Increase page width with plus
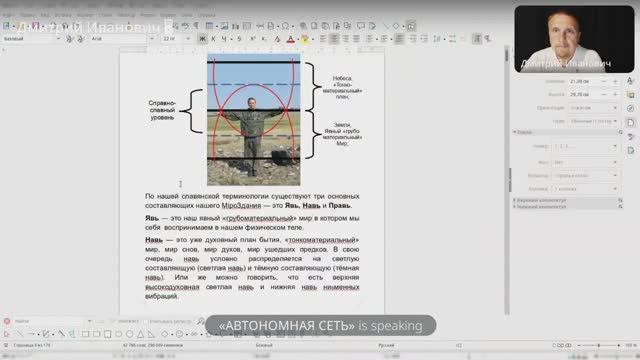 coord(615,81)
